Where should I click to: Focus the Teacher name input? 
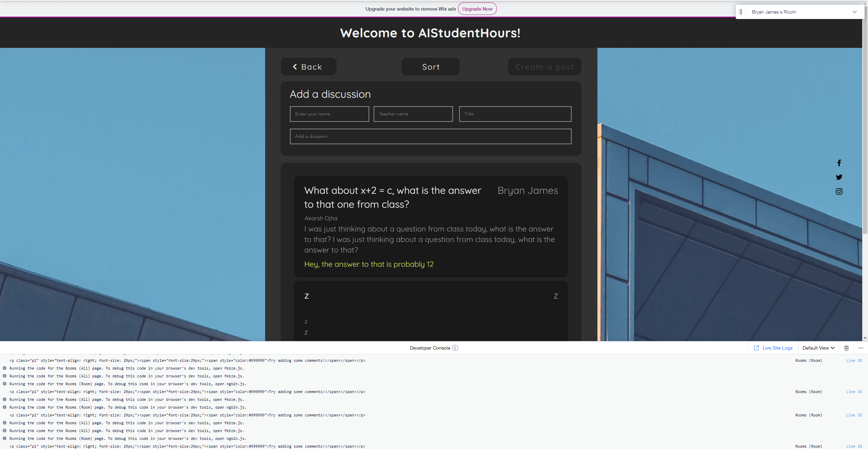pos(413,114)
